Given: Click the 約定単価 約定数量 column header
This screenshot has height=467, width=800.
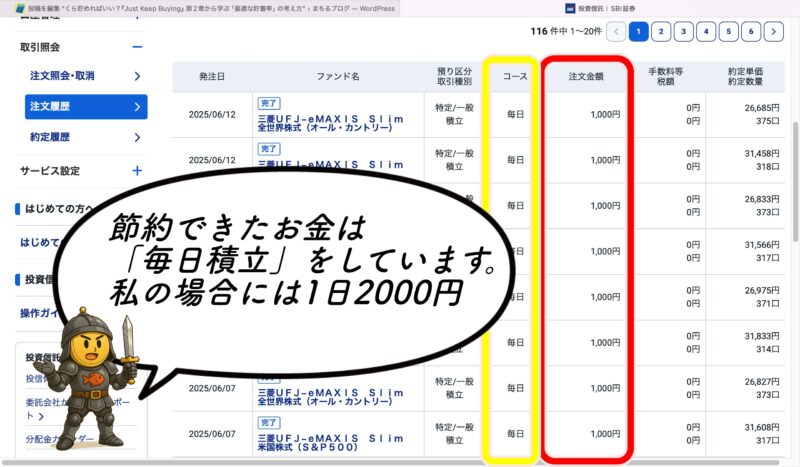Looking at the screenshot, I should point(745,77).
